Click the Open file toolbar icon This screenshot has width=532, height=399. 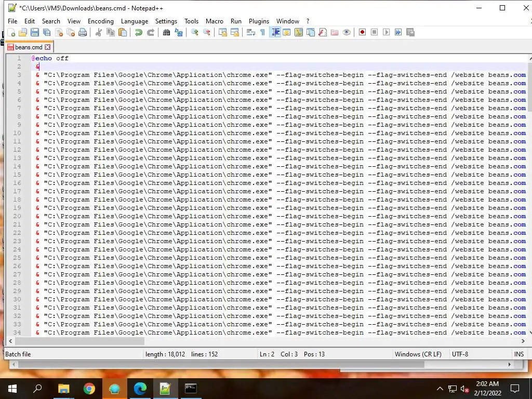pyautogui.click(x=23, y=32)
